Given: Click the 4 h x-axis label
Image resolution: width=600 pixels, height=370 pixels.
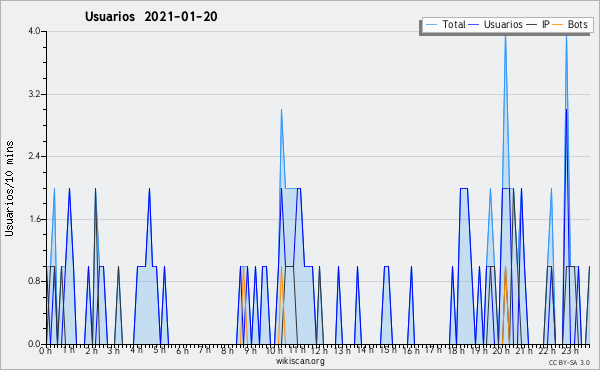Looking at the screenshot, I should pos(136,350).
